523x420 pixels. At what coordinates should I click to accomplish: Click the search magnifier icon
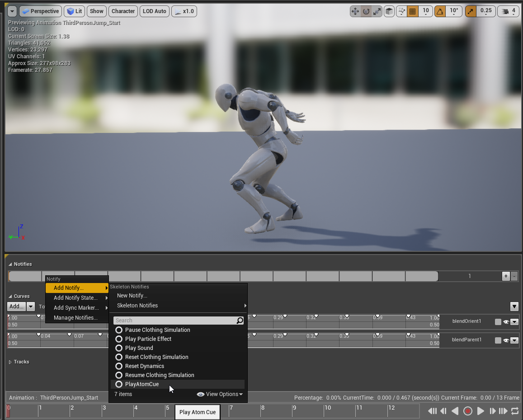(x=240, y=321)
